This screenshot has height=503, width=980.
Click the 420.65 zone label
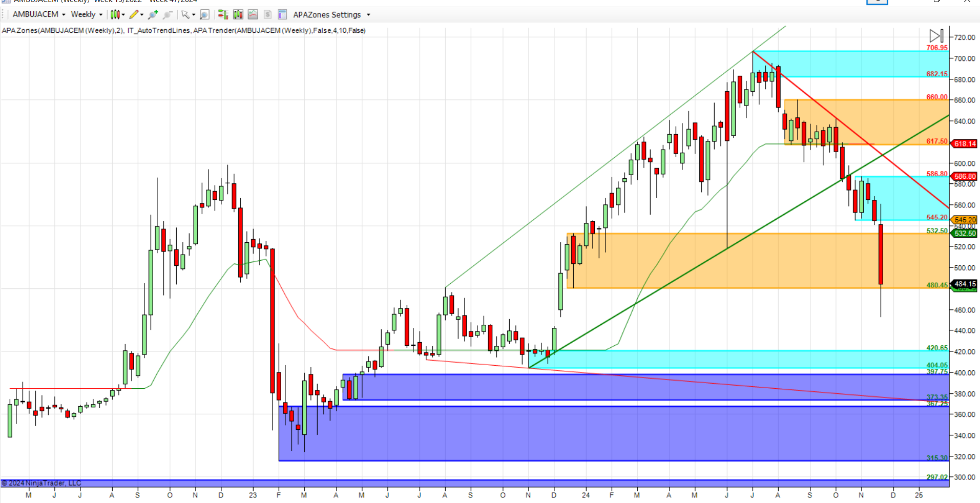coord(937,348)
